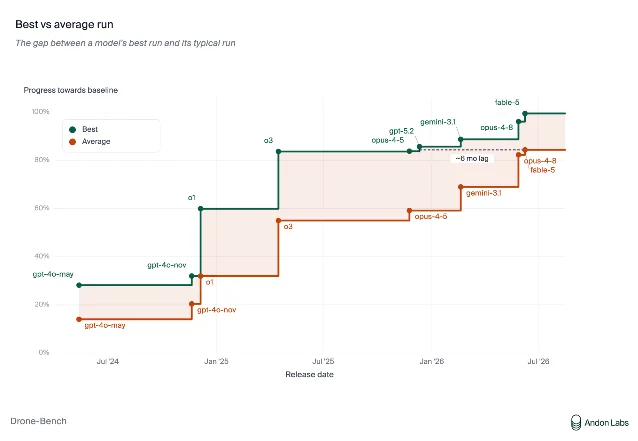The height and width of the screenshot is (441, 638).
Task: Click the Progress towards baseline axis label
Action: tap(70, 90)
